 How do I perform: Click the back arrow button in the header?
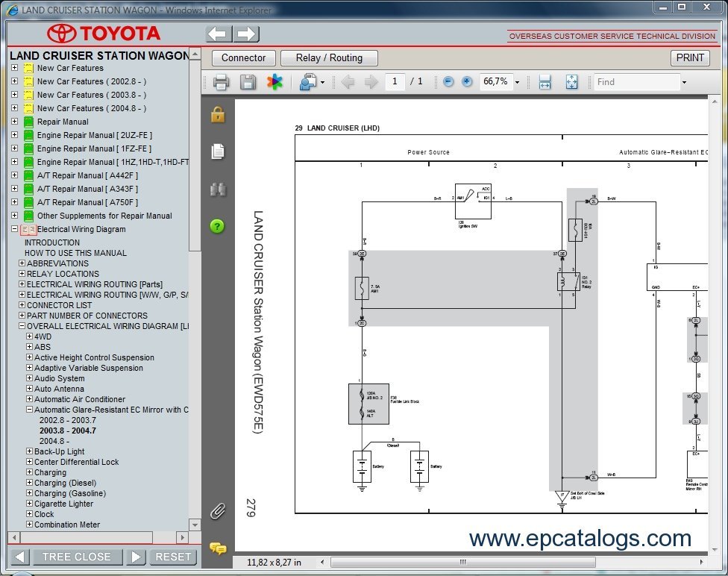coord(219,34)
